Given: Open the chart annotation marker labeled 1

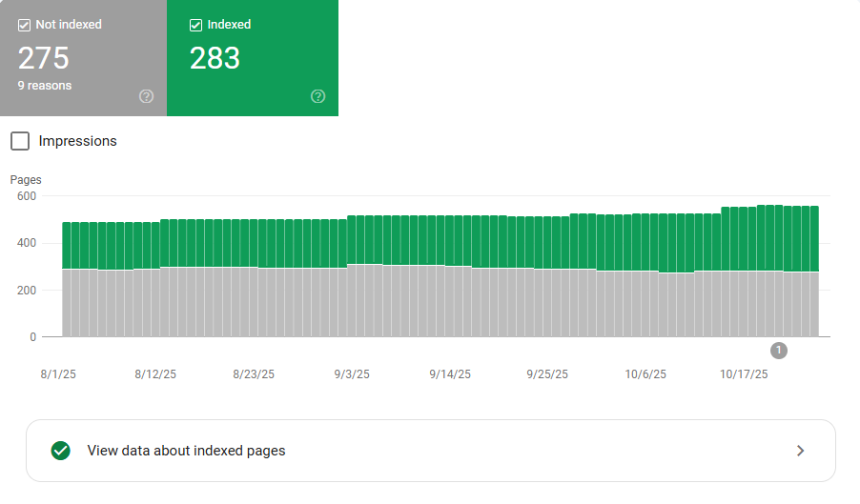Looking at the screenshot, I should tap(778, 351).
